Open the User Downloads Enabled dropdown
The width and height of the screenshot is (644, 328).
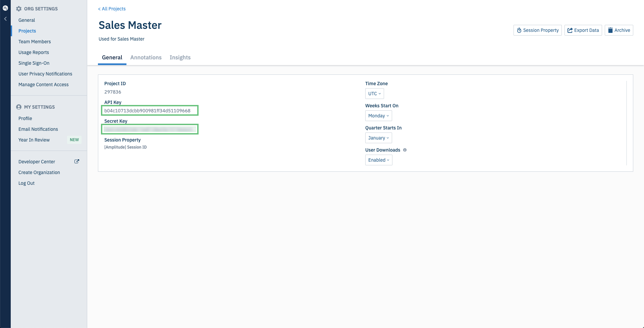click(379, 160)
